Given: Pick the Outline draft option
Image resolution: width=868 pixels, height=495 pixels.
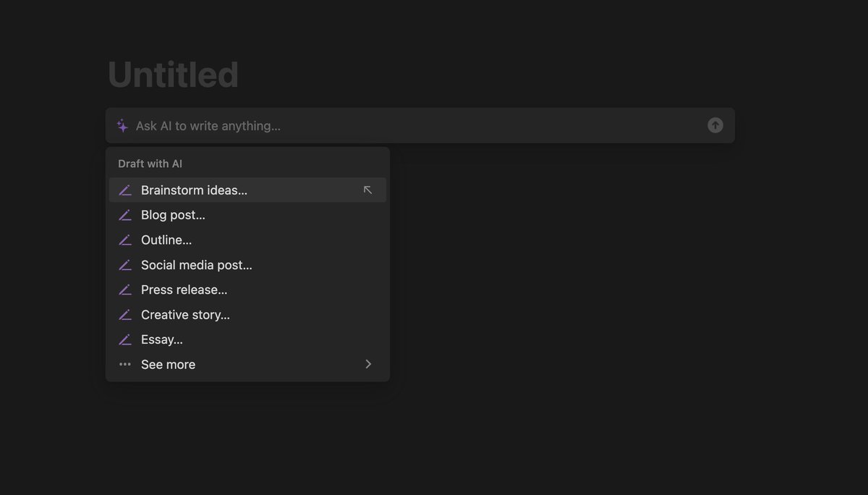Looking at the screenshot, I should (166, 240).
